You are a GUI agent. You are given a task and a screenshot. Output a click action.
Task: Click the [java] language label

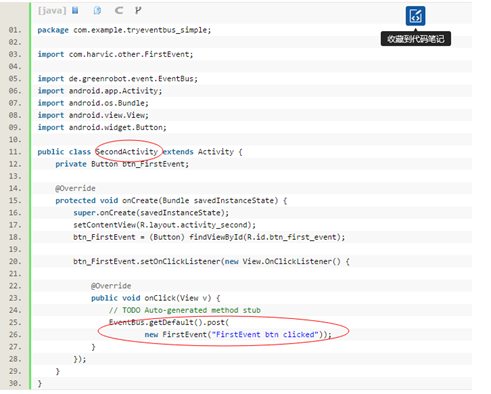[x=52, y=11]
